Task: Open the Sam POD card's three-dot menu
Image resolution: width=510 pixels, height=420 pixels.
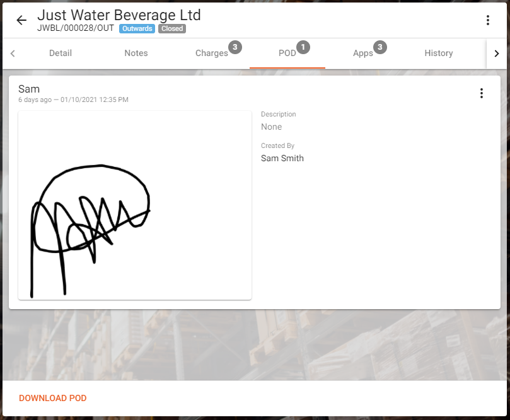Action: coord(482,93)
